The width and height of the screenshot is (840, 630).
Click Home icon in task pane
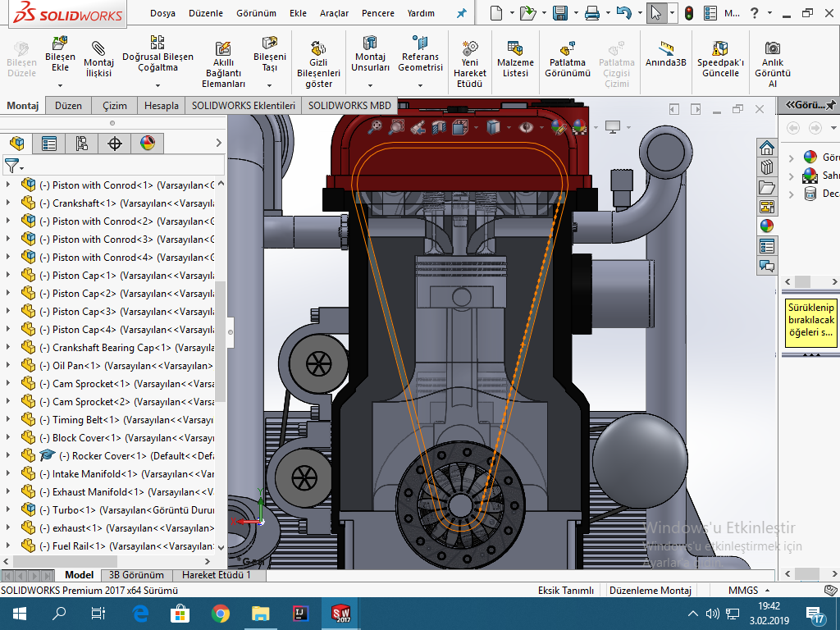pyautogui.click(x=767, y=148)
